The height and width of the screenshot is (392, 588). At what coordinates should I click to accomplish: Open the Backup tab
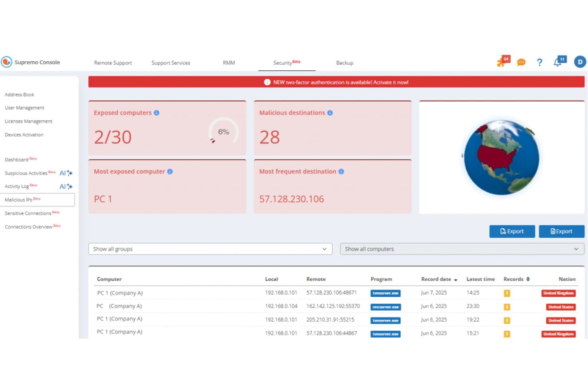344,63
